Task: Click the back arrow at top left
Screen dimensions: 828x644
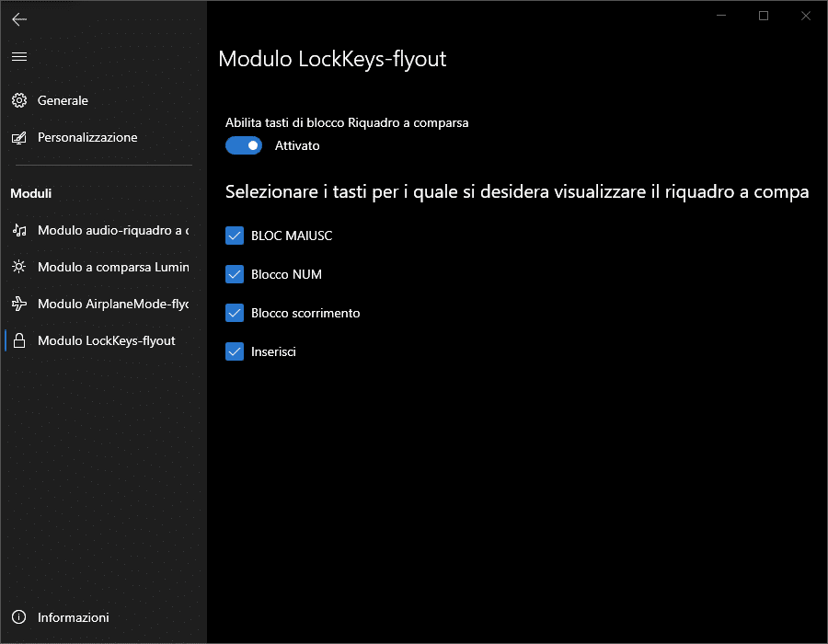Action: pos(19,19)
